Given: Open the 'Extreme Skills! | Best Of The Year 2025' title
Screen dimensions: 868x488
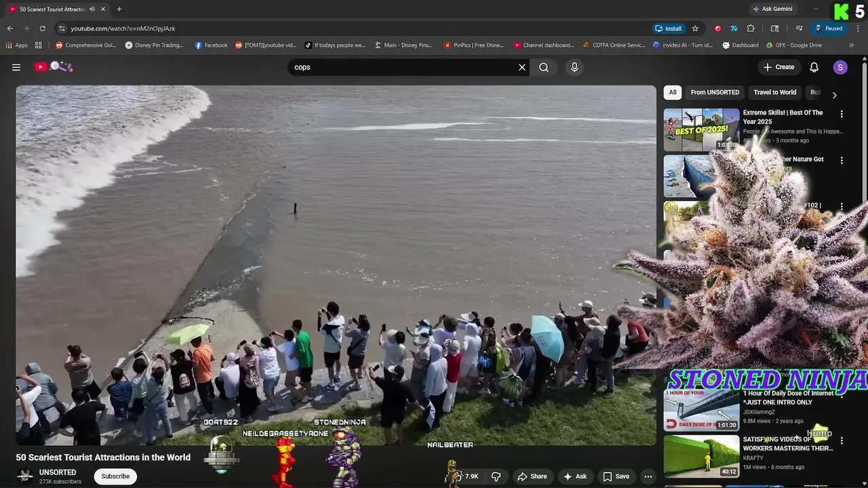Looking at the screenshot, I should point(783,117).
